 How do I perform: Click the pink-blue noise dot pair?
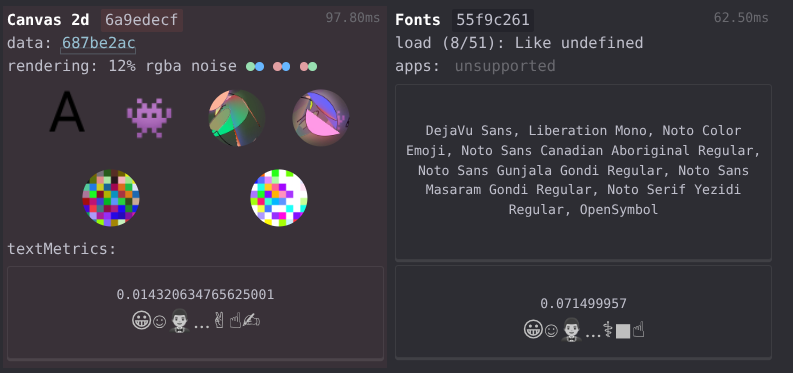[x=282, y=66]
